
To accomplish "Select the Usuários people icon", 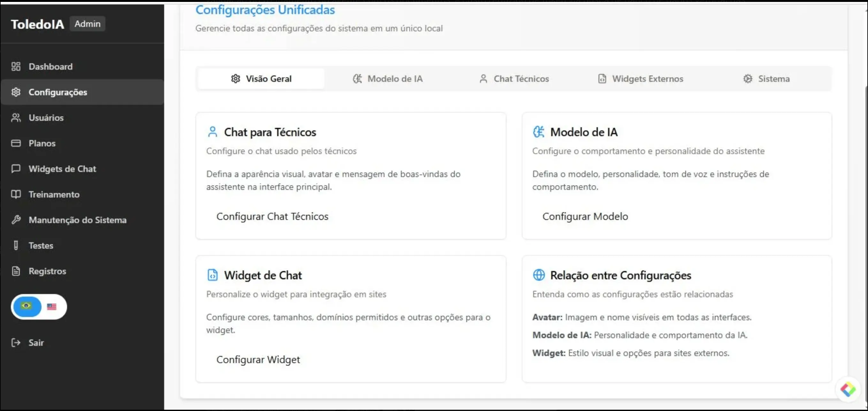I will pos(16,118).
